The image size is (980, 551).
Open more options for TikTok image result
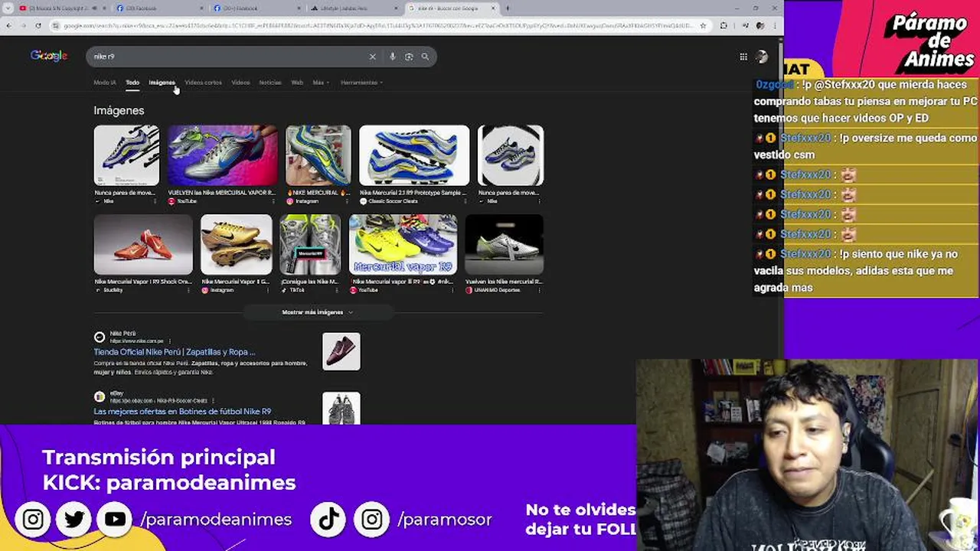pyautogui.click(x=338, y=290)
